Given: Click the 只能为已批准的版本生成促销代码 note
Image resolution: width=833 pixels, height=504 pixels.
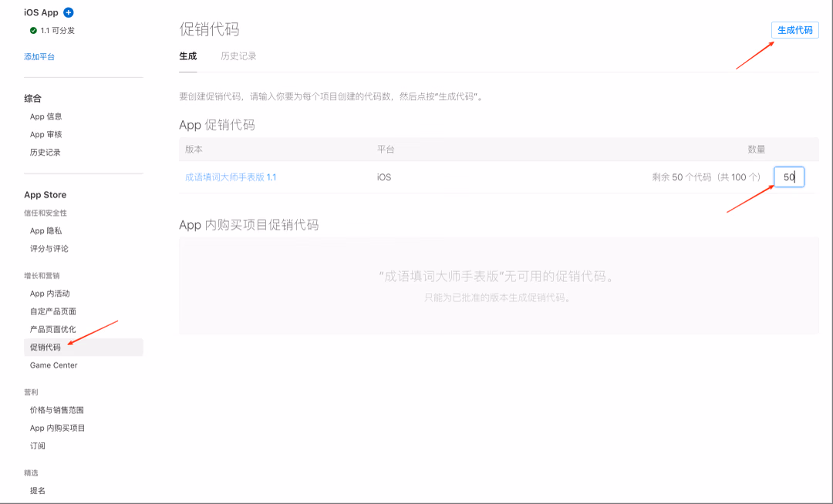Looking at the screenshot, I should (498, 297).
